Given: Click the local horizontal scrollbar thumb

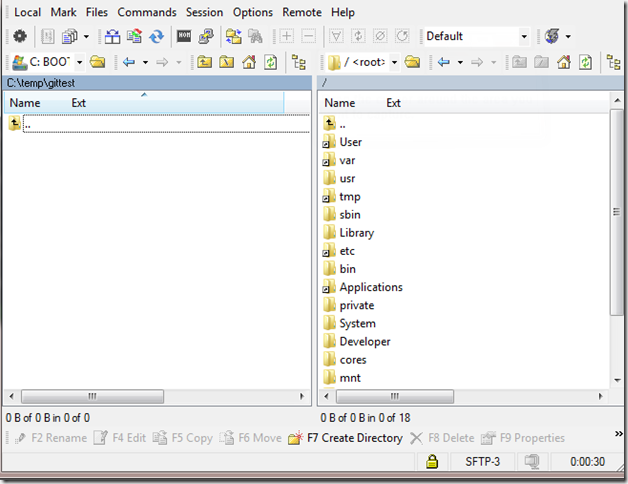Looking at the screenshot, I should [x=92, y=396].
